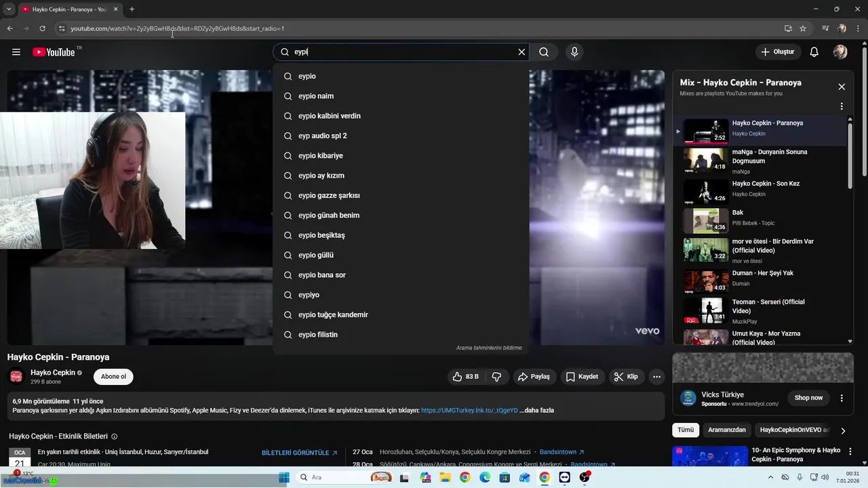Choose suggestion 'eypio gazze şarkısı'
The image size is (868, 488).
pyautogui.click(x=401, y=195)
